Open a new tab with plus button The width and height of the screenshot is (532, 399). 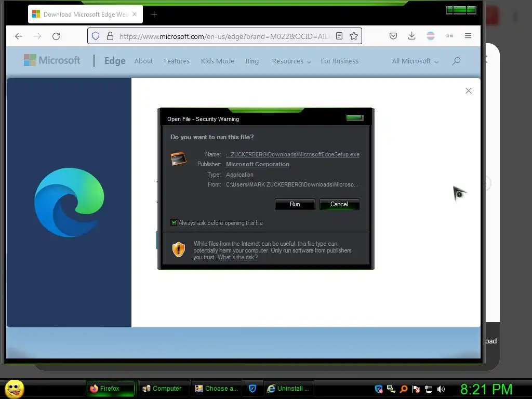coord(154,14)
